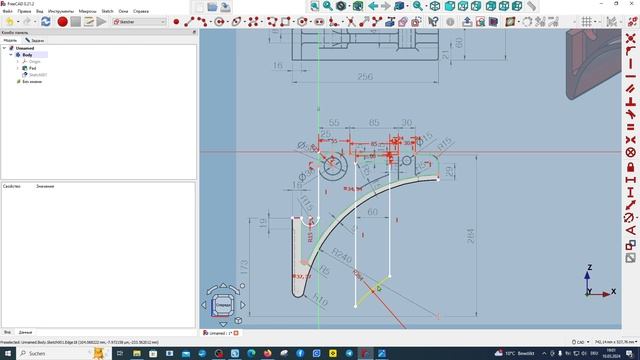
Task: Open the Инструменты menu
Action: (x=61, y=11)
